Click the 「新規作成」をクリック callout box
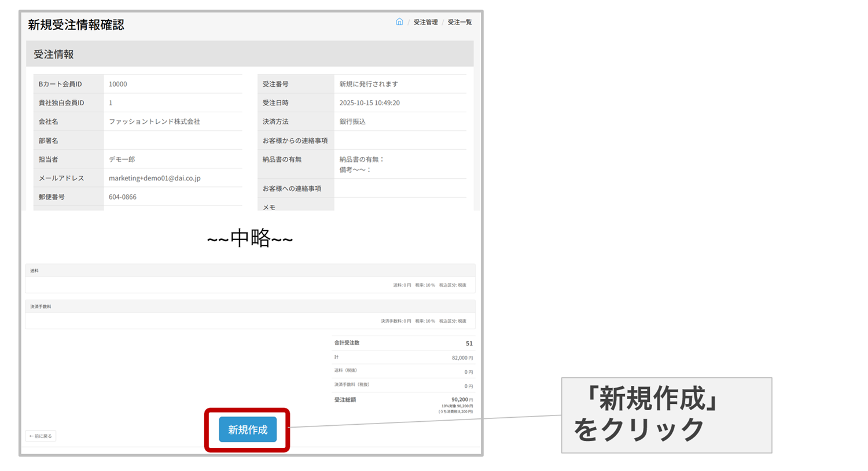The width and height of the screenshot is (868, 471). 666,415
